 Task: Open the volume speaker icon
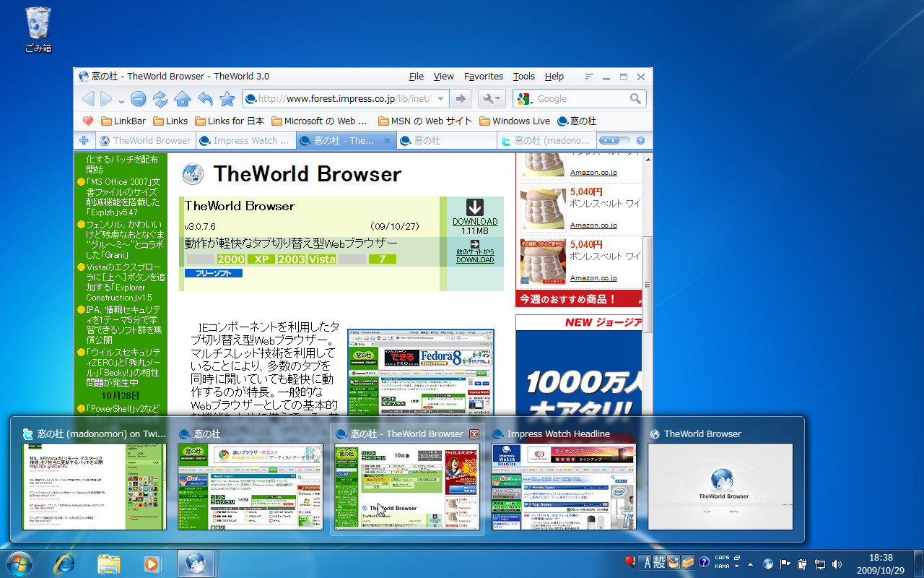837,564
